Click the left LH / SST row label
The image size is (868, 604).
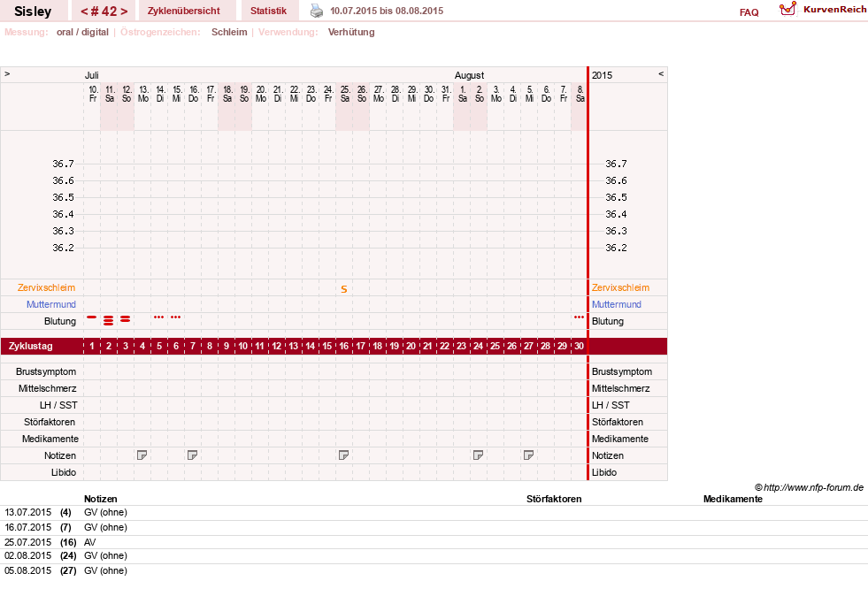(58, 405)
